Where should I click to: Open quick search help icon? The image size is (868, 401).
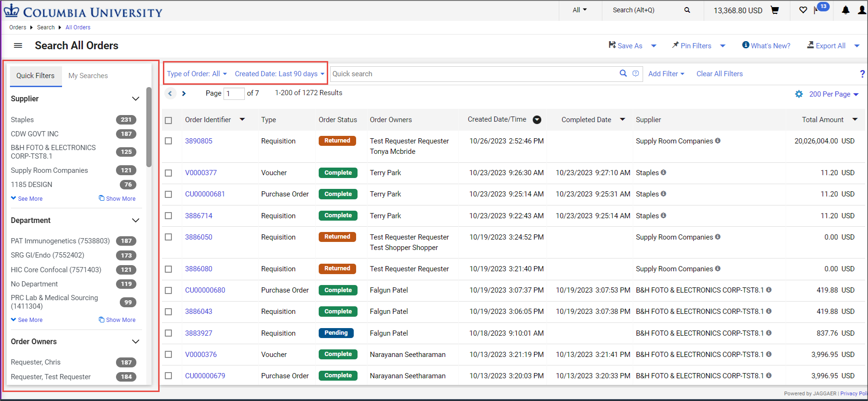(635, 73)
